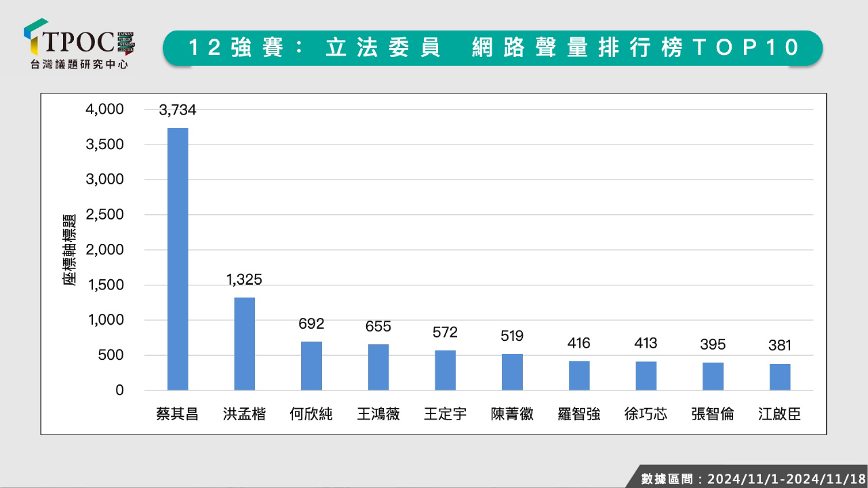Click the vertical axis title 座標軸標題
Viewport: 868px width, 488px height.
pos(69,249)
